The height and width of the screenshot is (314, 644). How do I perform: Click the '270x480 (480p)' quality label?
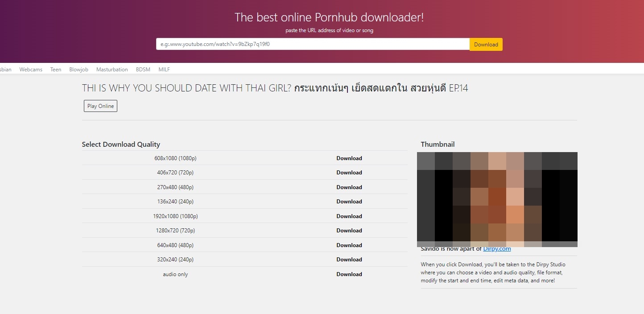(175, 187)
